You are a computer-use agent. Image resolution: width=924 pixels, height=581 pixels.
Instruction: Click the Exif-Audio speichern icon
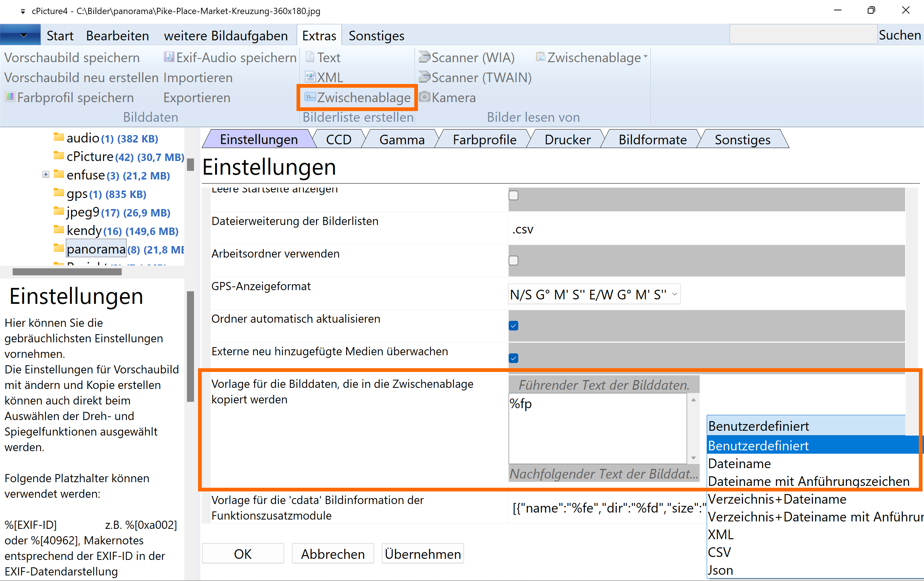169,57
